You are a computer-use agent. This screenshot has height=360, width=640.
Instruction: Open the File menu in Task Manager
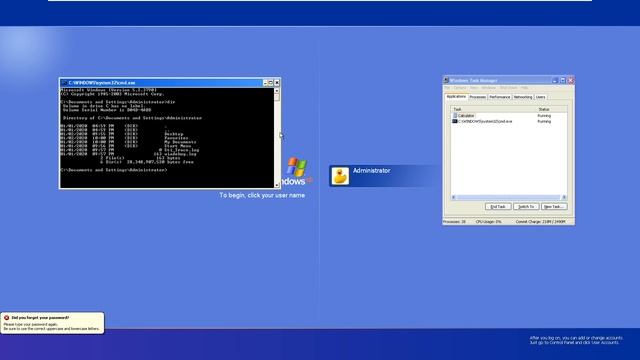[x=447, y=88]
